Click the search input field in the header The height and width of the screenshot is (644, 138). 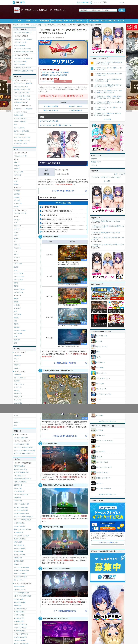tap(98, 10)
